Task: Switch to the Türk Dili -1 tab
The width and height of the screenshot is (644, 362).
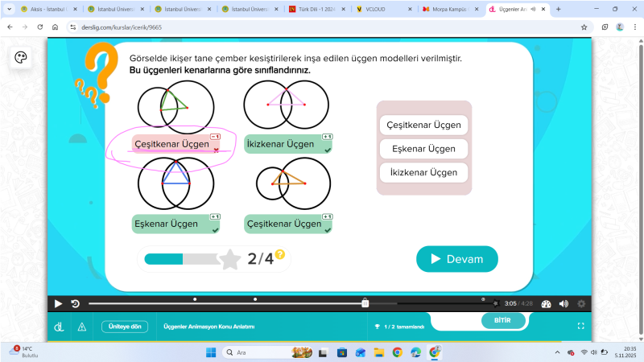Action: pos(317,9)
